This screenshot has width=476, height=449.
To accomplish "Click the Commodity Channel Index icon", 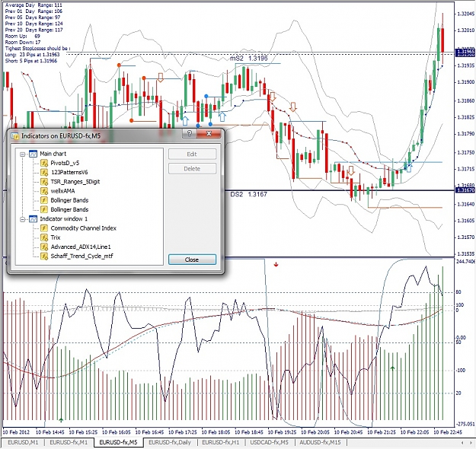I will (x=44, y=228).
